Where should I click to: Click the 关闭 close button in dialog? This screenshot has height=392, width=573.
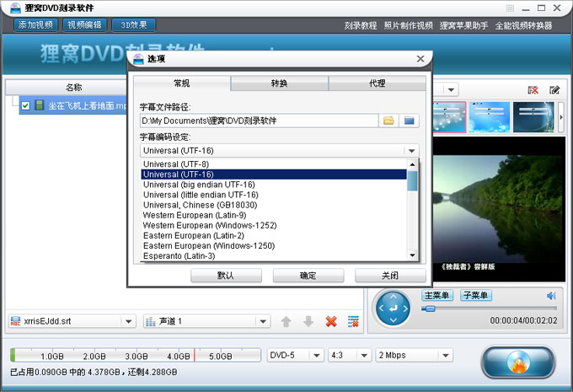pos(390,276)
